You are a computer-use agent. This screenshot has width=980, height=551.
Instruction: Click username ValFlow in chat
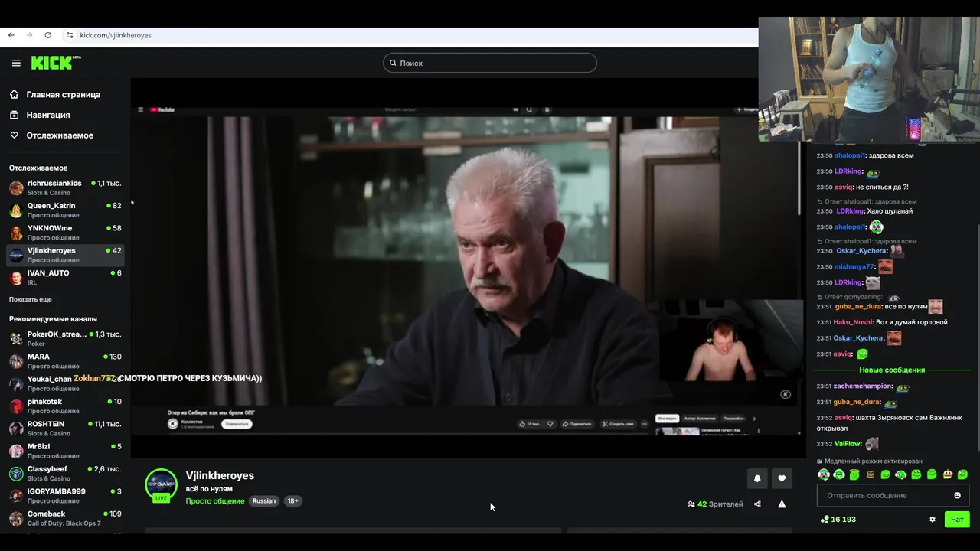click(x=848, y=444)
